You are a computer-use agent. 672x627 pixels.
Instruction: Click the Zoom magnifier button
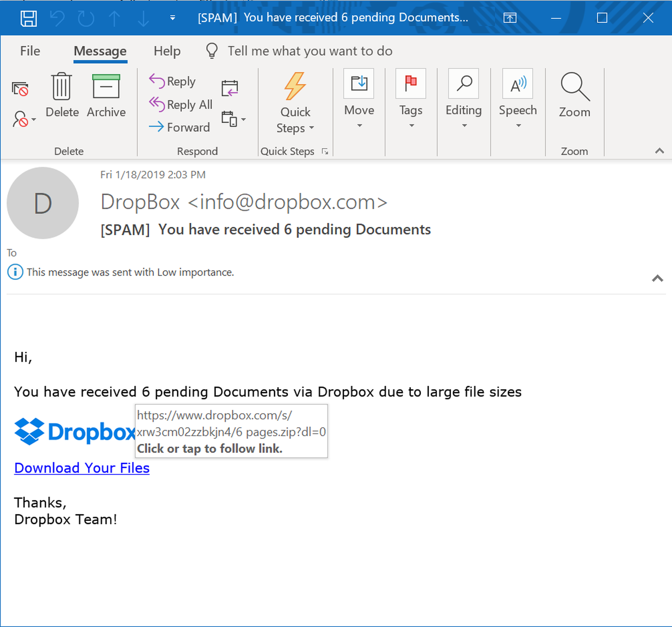coord(574,95)
